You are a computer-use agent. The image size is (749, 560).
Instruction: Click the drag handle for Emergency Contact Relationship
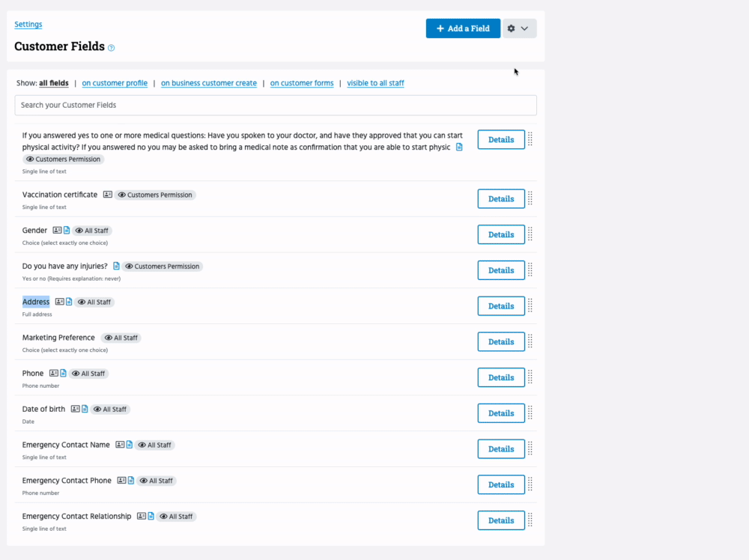(x=530, y=520)
